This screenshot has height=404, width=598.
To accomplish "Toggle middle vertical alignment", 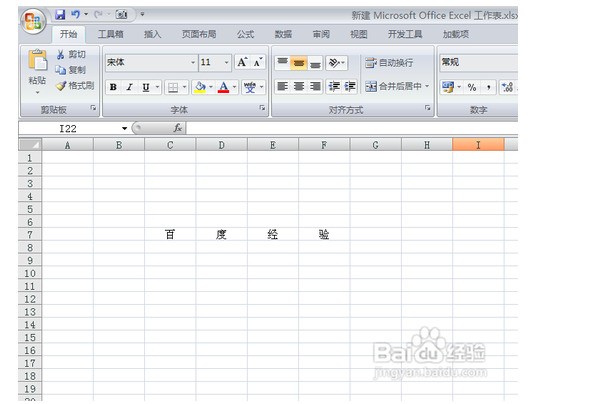I will 299,63.
